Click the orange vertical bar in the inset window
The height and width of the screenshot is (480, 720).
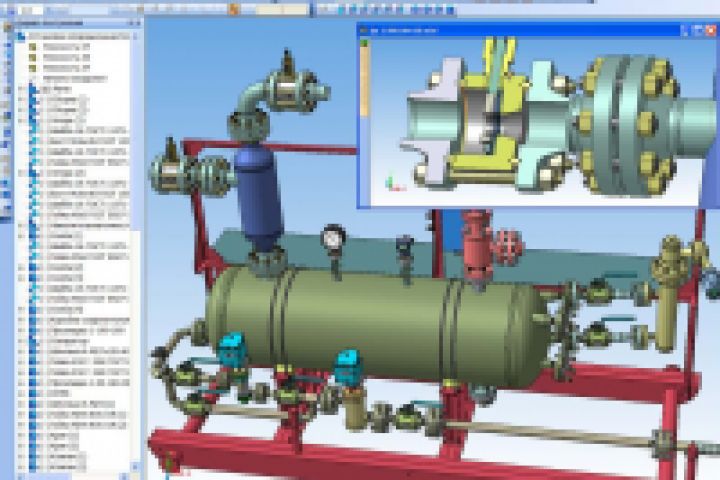(x=364, y=81)
